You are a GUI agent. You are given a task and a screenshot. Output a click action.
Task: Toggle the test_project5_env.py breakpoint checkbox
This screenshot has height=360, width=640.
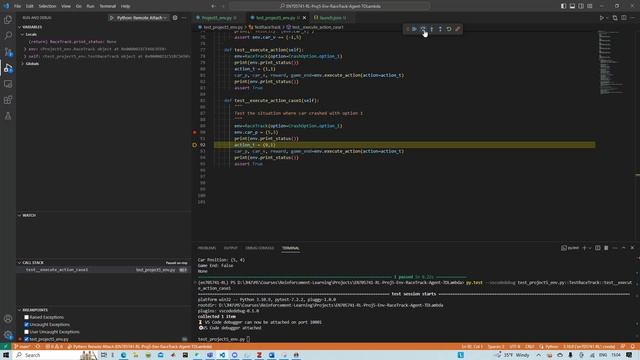[27, 339]
